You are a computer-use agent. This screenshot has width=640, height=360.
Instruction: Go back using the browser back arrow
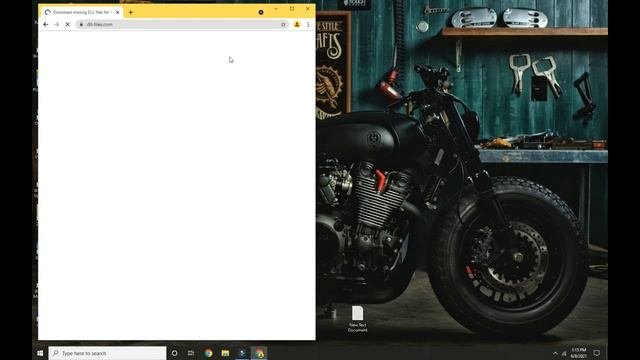coord(46,24)
